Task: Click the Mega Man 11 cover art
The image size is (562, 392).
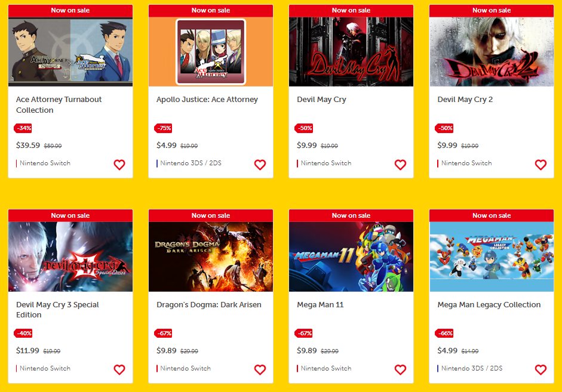Action: [351, 257]
